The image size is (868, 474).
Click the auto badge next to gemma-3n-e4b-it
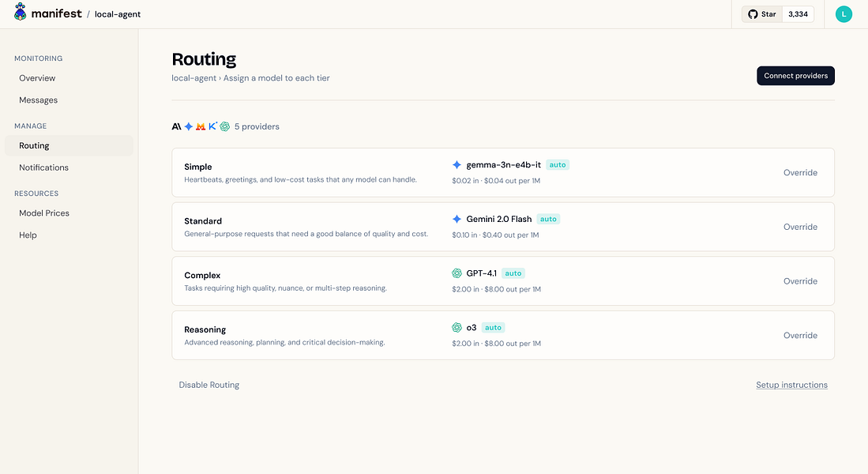pos(558,165)
